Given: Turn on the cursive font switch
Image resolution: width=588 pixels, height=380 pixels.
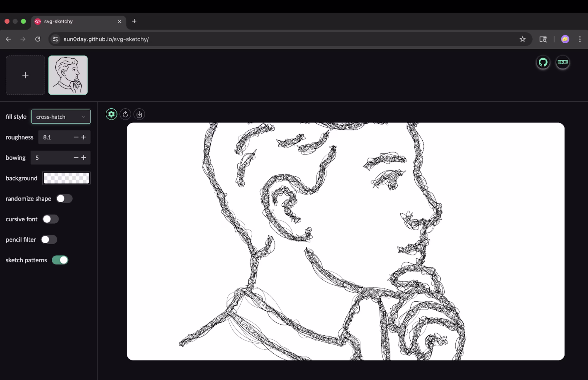Looking at the screenshot, I should tap(50, 219).
